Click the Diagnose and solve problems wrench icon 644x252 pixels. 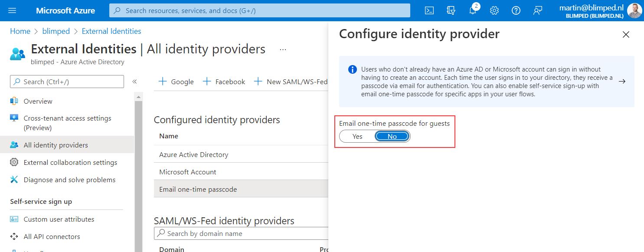[14, 180]
